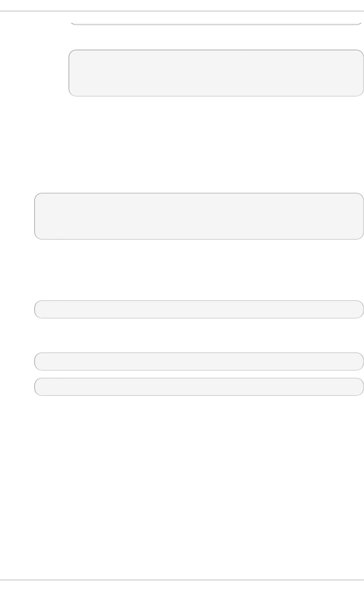Click the cut-off gray box at page top

pyautogui.click(x=216, y=23)
